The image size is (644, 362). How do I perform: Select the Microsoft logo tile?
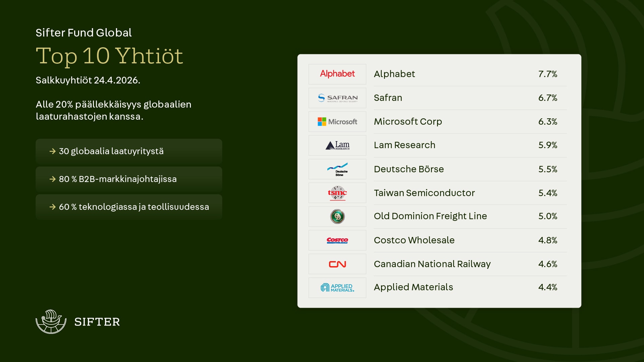pyautogui.click(x=337, y=122)
